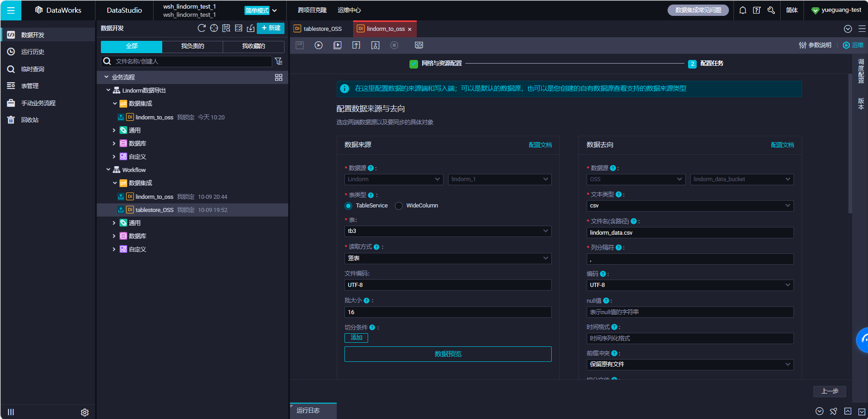Image resolution: width=868 pixels, height=419 pixels.
Task: Open the OSS destination type dropdown
Action: (636, 179)
